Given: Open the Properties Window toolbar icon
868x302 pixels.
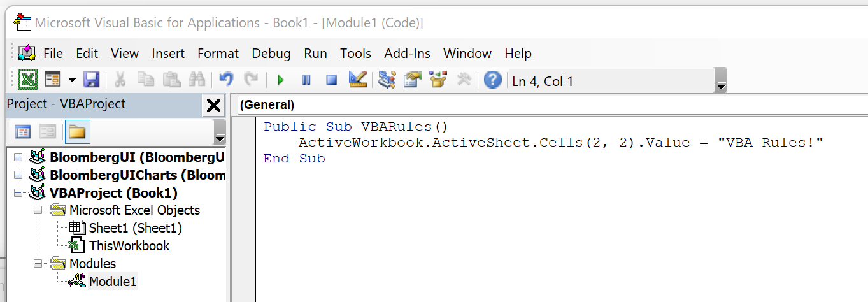Looking at the screenshot, I should point(413,80).
